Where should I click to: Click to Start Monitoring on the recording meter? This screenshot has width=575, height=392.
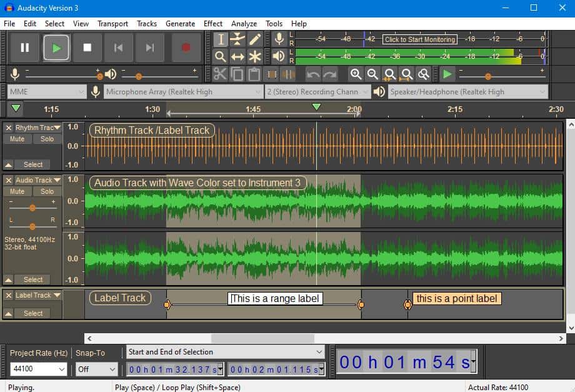tap(419, 39)
